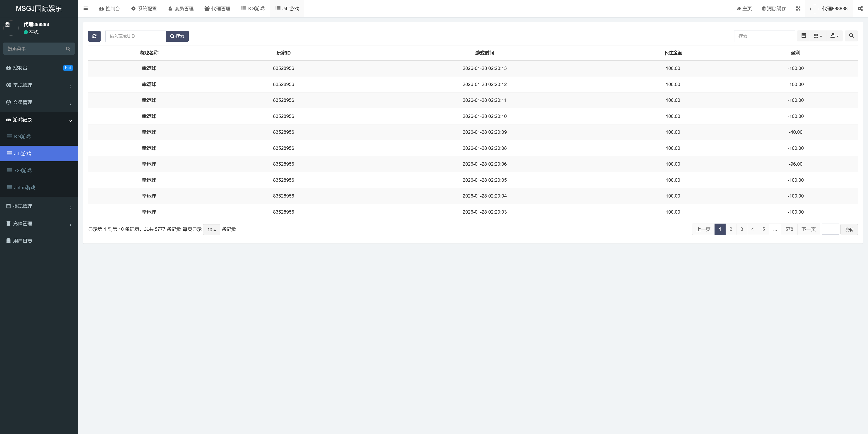Switch to the 代理管理 top tab
The width and height of the screenshot is (868, 434).
click(217, 8)
